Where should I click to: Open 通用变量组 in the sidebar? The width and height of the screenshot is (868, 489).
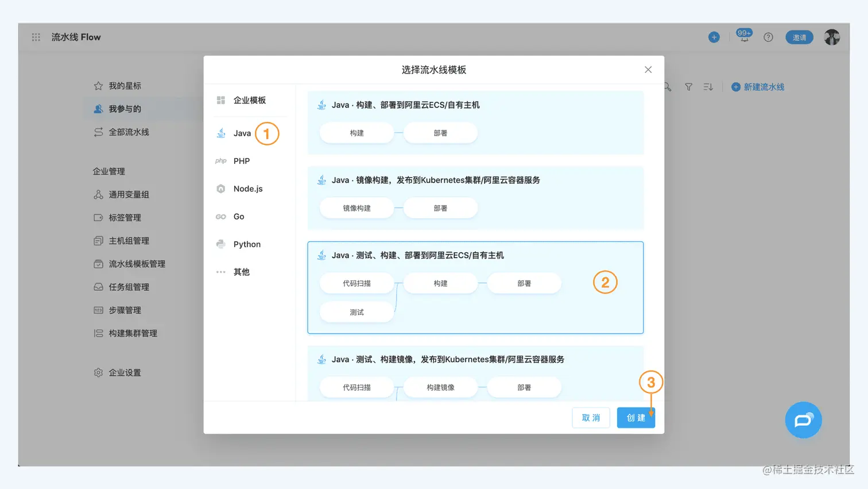click(129, 195)
